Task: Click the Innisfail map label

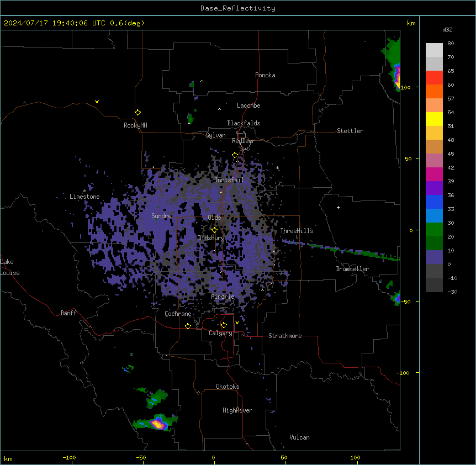Action: [x=230, y=180]
